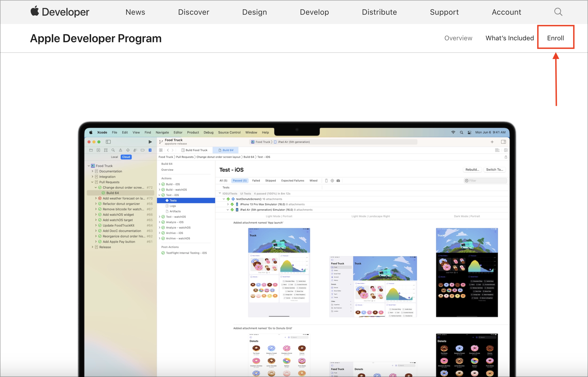This screenshot has height=377, width=588.
Task: Collapse the Test - iOS action
Action: tap(160, 195)
